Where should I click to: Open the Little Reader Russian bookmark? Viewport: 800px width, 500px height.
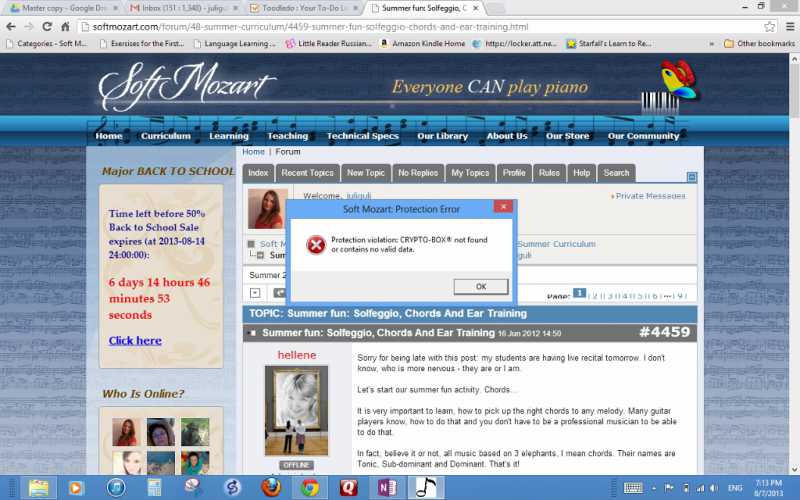[329, 44]
